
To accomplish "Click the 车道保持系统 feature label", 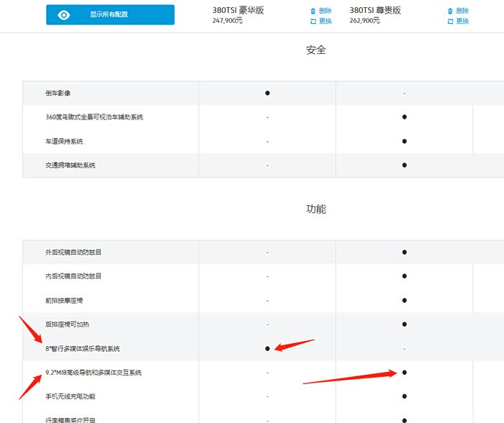I will [x=64, y=141].
